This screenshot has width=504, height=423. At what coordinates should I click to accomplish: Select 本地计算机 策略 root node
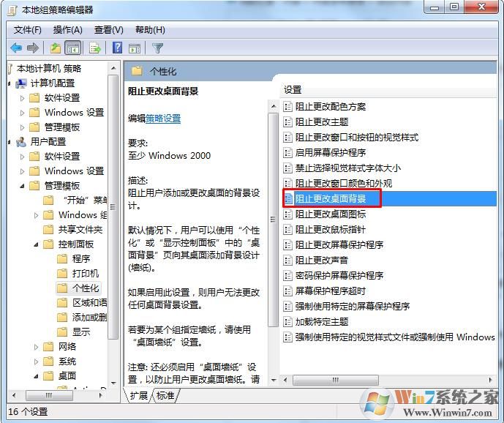49,69
